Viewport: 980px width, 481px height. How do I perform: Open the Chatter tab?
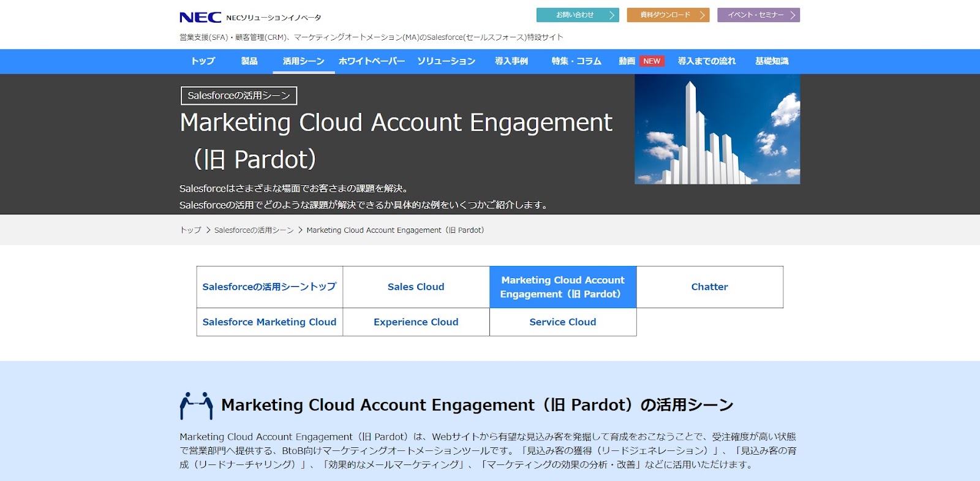[x=710, y=287]
